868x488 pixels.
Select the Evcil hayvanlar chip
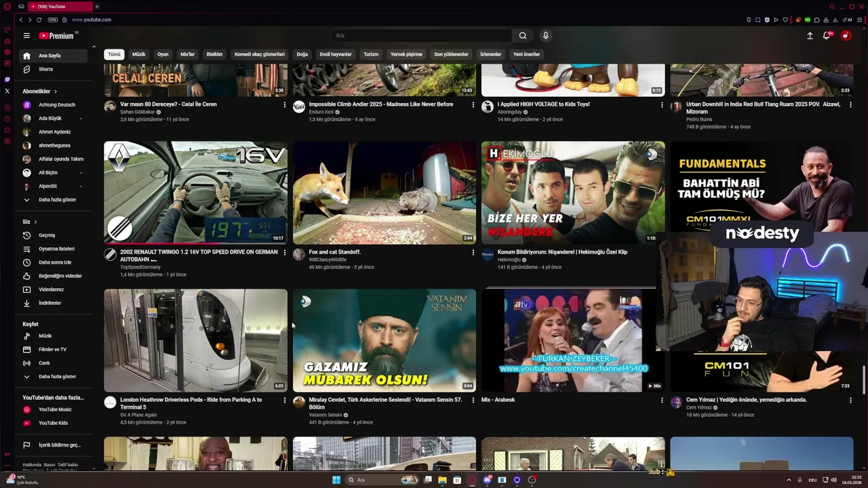336,54
